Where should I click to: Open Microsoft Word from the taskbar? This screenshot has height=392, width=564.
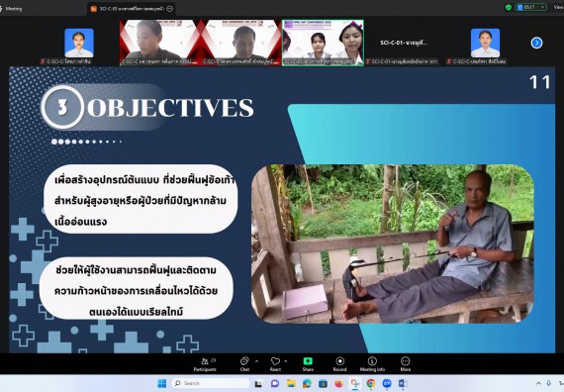(403, 384)
